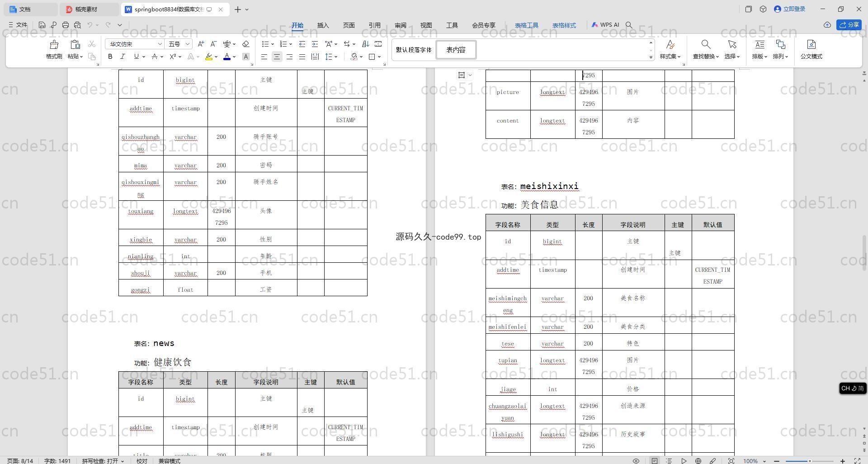Toggle Superscript formatting
This screenshot has height=464, width=868.
click(173, 57)
